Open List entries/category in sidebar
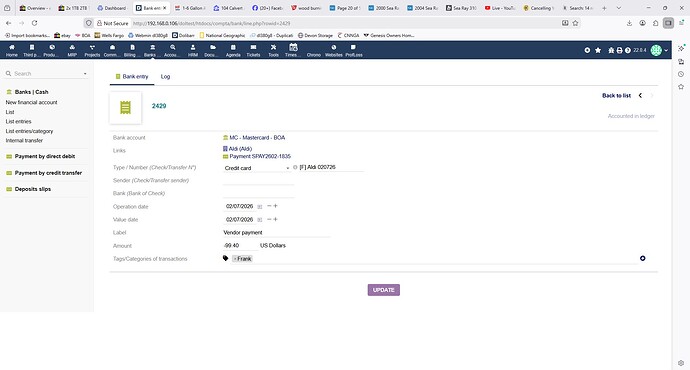Image resolution: width=690 pixels, height=370 pixels. coord(29,131)
